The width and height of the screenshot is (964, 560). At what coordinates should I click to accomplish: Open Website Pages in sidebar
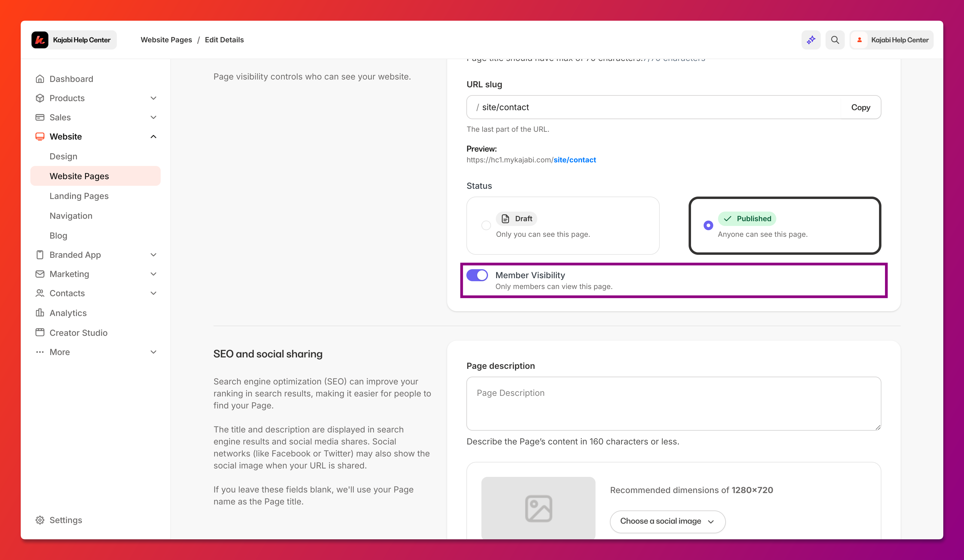(x=95, y=176)
